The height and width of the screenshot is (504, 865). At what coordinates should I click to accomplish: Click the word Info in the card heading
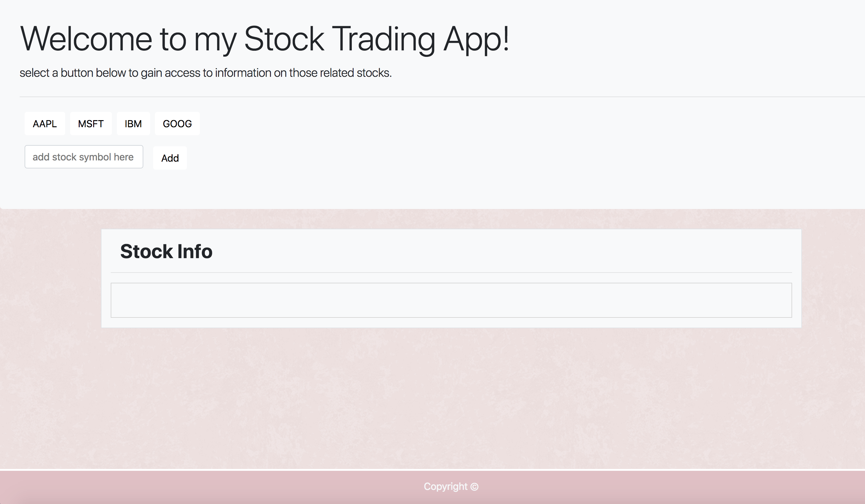pos(195,251)
